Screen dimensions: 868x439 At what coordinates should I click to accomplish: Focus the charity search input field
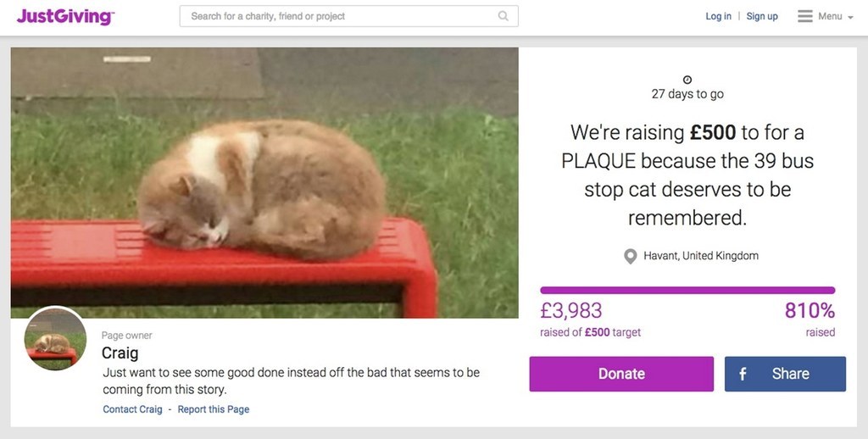[x=348, y=16]
